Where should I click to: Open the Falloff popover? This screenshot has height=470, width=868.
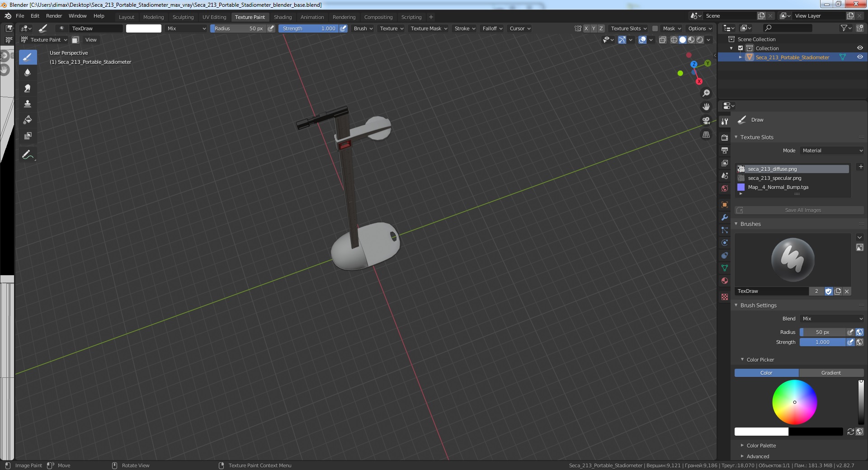[x=492, y=28]
